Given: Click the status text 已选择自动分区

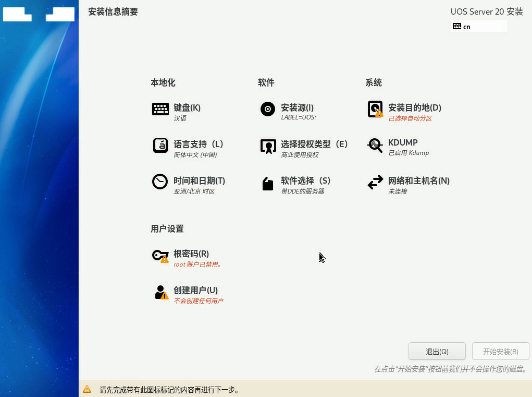Looking at the screenshot, I should tap(410, 118).
